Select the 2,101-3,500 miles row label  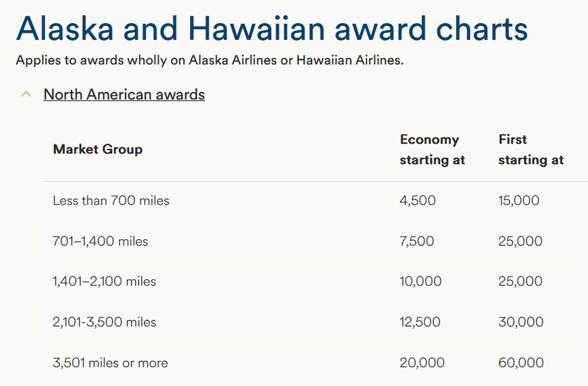pyautogui.click(x=104, y=322)
